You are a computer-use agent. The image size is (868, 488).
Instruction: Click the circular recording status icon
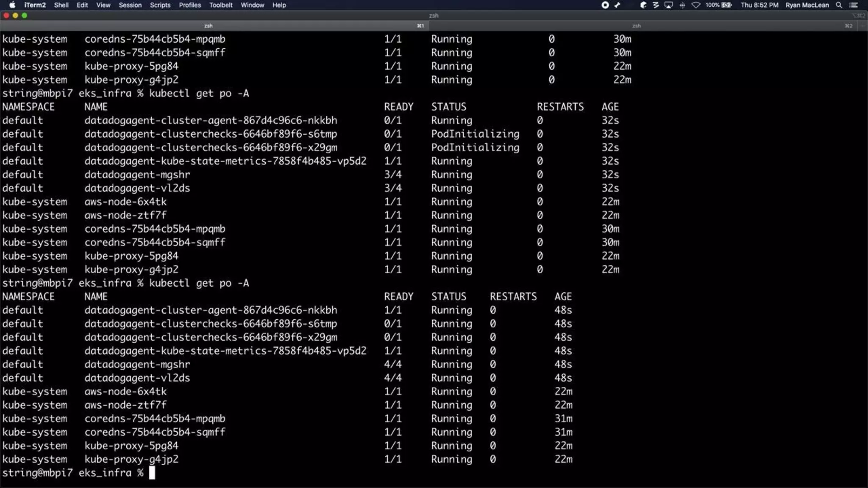coord(605,5)
